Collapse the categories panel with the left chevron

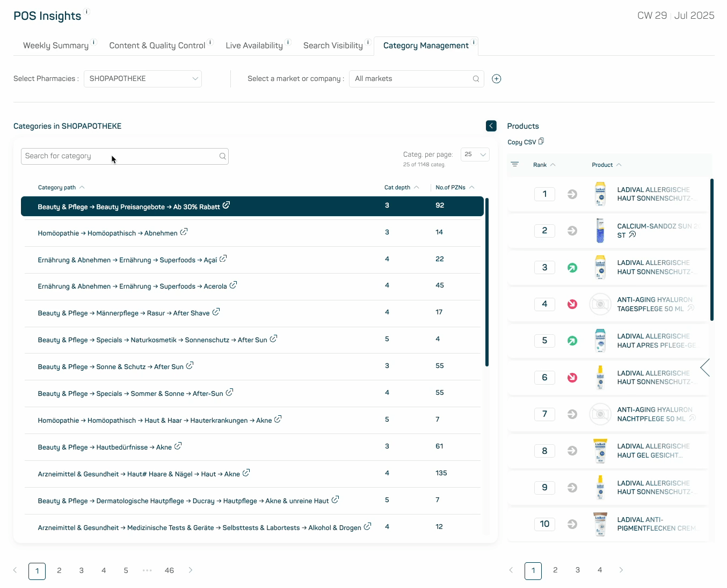pyautogui.click(x=491, y=126)
